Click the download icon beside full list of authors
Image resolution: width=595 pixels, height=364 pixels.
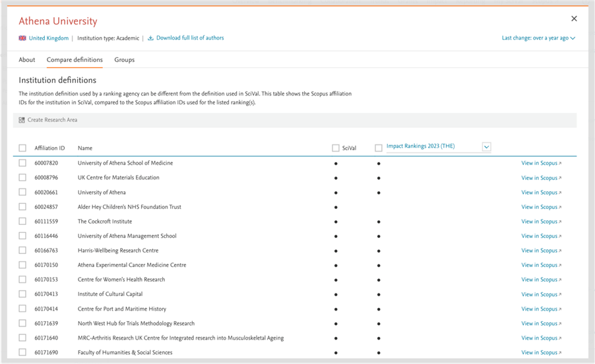[150, 38]
